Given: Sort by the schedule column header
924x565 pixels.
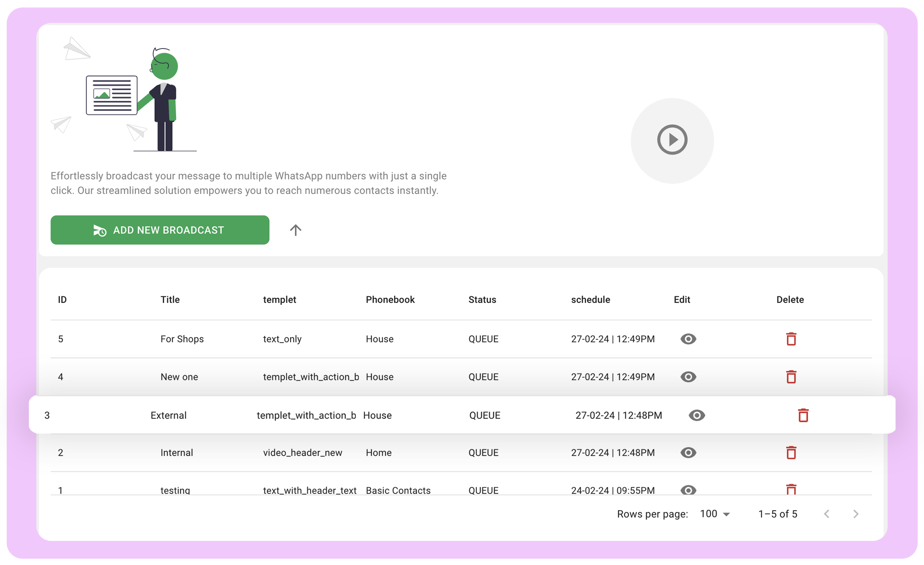Looking at the screenshot, I should [590, 299].
